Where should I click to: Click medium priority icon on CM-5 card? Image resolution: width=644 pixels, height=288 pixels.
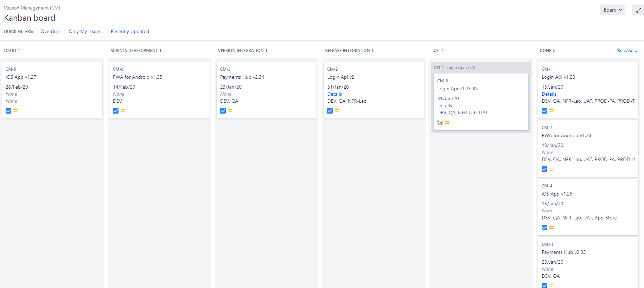(x=15, y=111)
